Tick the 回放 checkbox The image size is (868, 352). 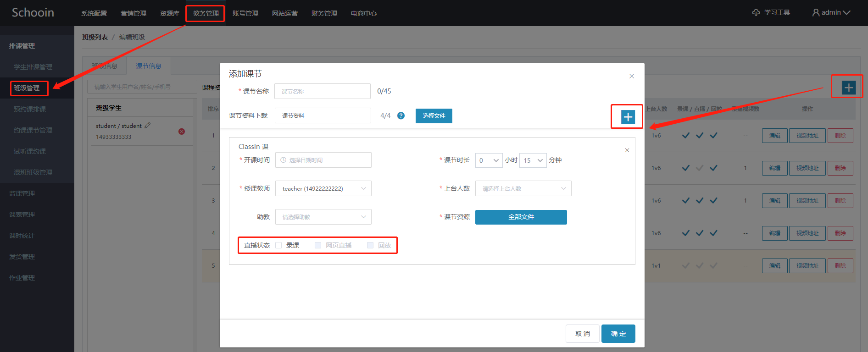[370, 245]
